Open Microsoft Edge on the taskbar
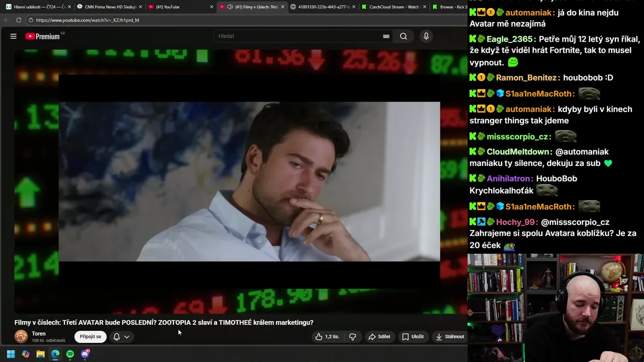This screenshot has width=644, height=362. pyautogui.click(x=55, y=354)
